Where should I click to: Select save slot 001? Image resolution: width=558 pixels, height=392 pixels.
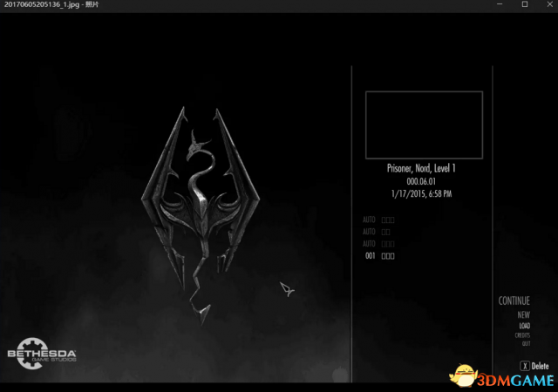tap(380, 256)
